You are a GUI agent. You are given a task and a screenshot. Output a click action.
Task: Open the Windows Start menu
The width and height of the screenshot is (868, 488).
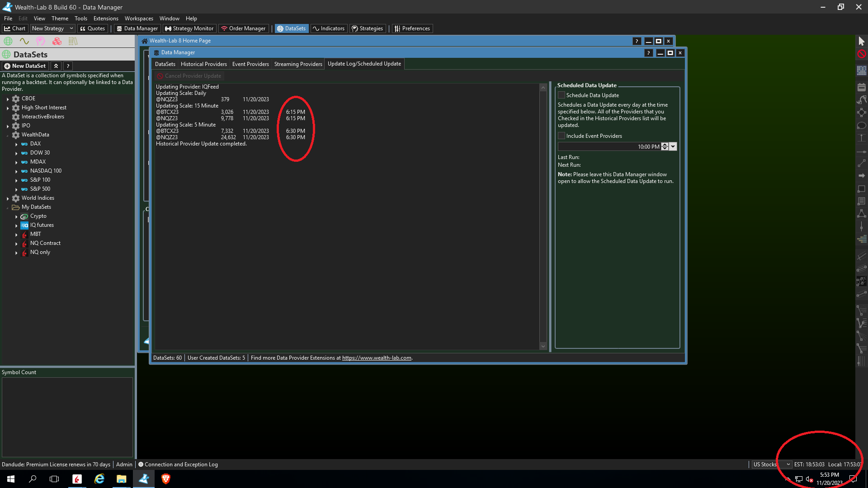point(11,479)
